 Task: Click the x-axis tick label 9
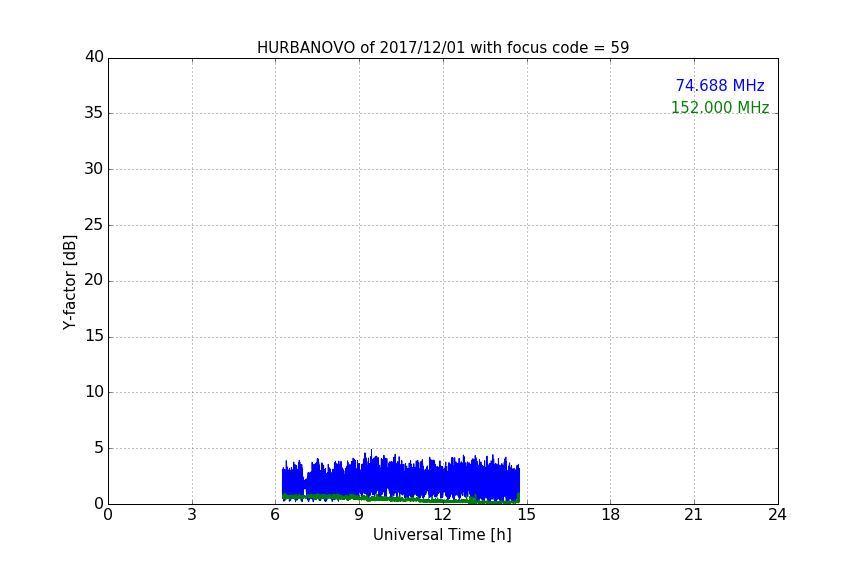tap(359, 515)
